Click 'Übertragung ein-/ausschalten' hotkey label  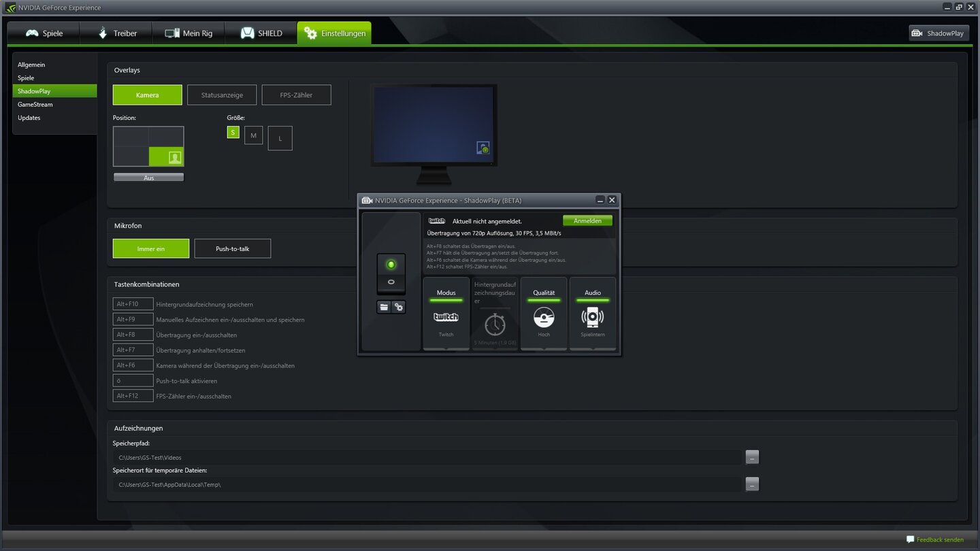(197, 335)
